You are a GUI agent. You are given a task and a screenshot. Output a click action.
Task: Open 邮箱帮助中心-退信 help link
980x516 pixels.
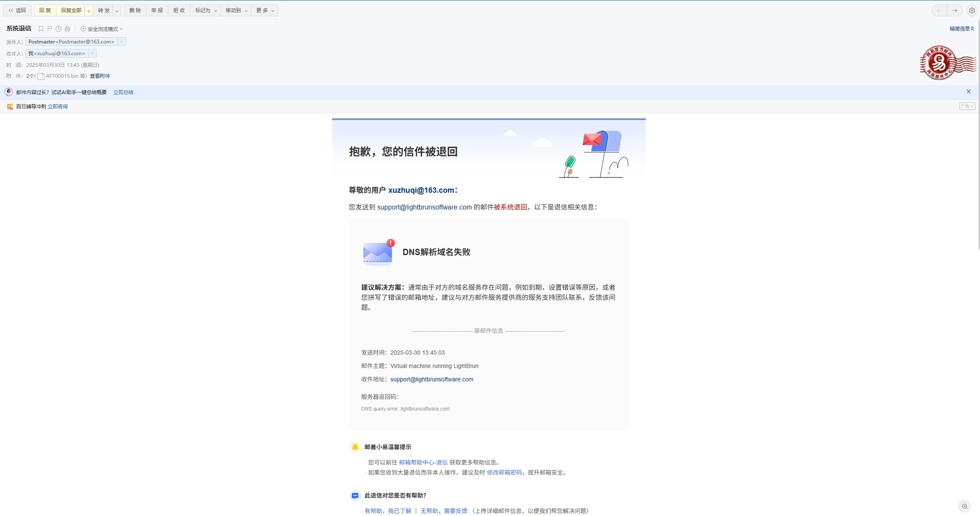[x=423, y=462]
